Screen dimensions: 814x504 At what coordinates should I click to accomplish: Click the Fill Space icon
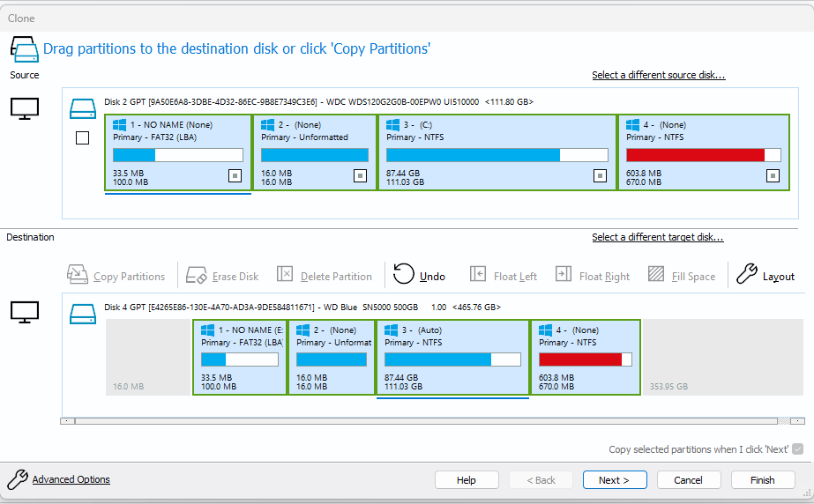tap(655, 275)
